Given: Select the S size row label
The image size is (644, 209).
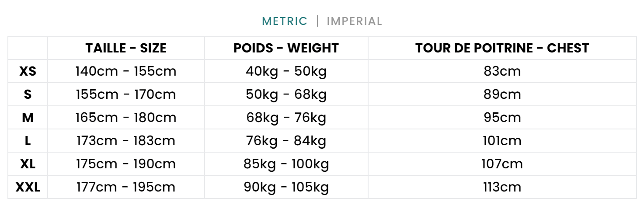Looking at the screenshot, I should 28,94.
